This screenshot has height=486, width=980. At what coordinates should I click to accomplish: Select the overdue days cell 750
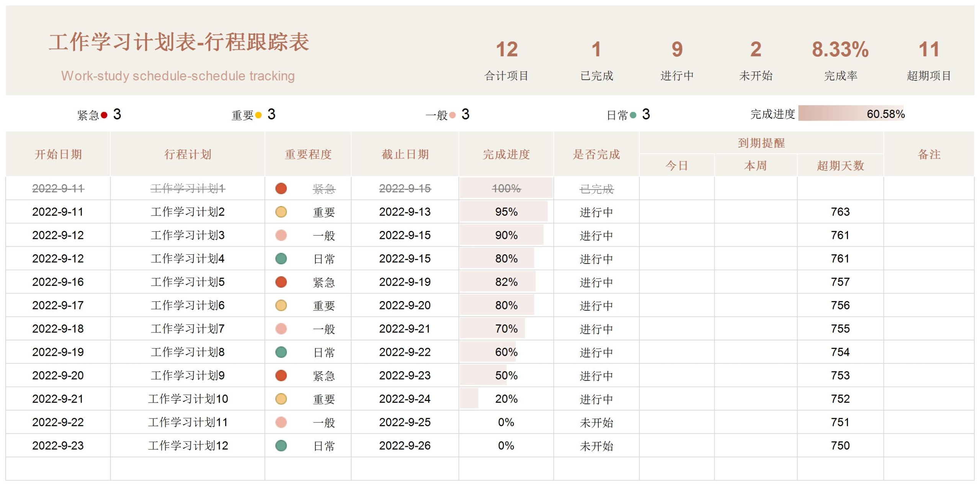coord(840,445)
